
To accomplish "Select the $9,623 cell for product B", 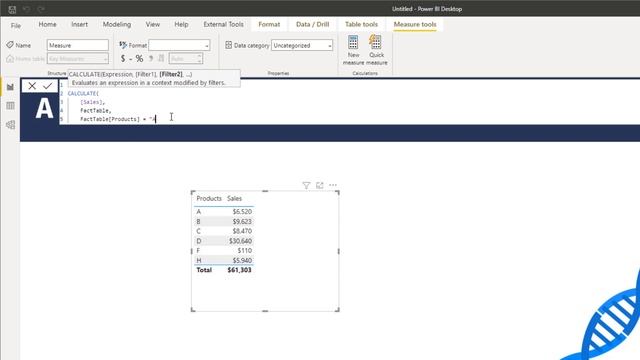I will tap(242, 221).
